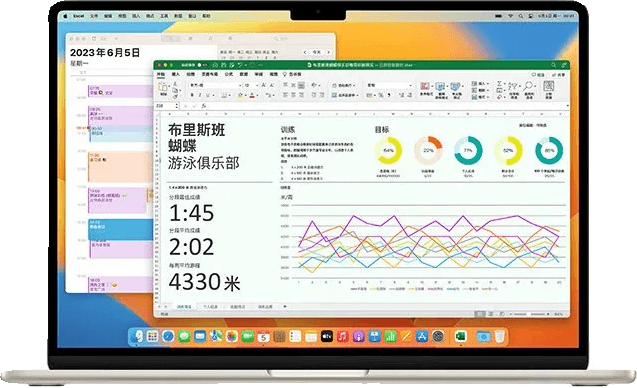Switch to Page Break preview in status bar
Image resolution: width=637 pixels, height=388 pixels.
(x=501, y=314)
